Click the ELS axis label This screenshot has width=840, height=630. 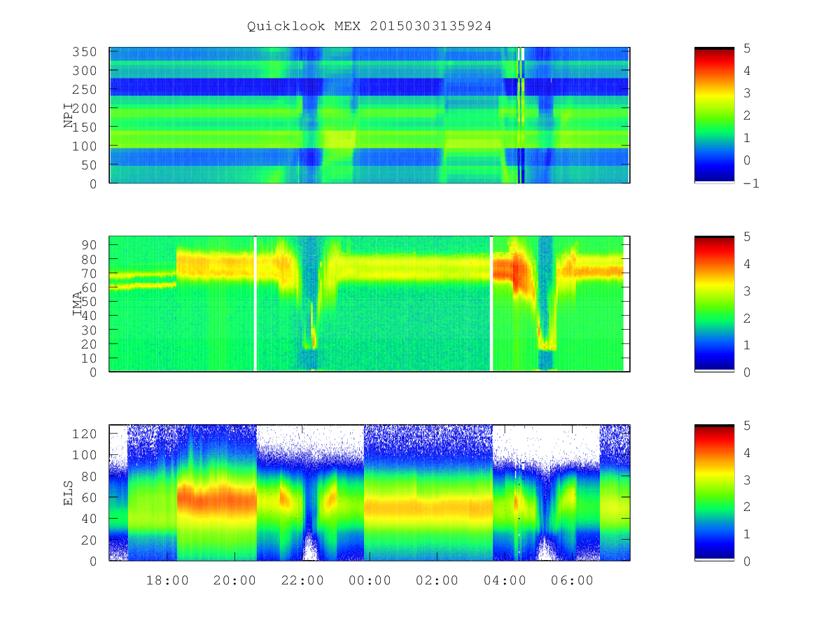point(69,492)
